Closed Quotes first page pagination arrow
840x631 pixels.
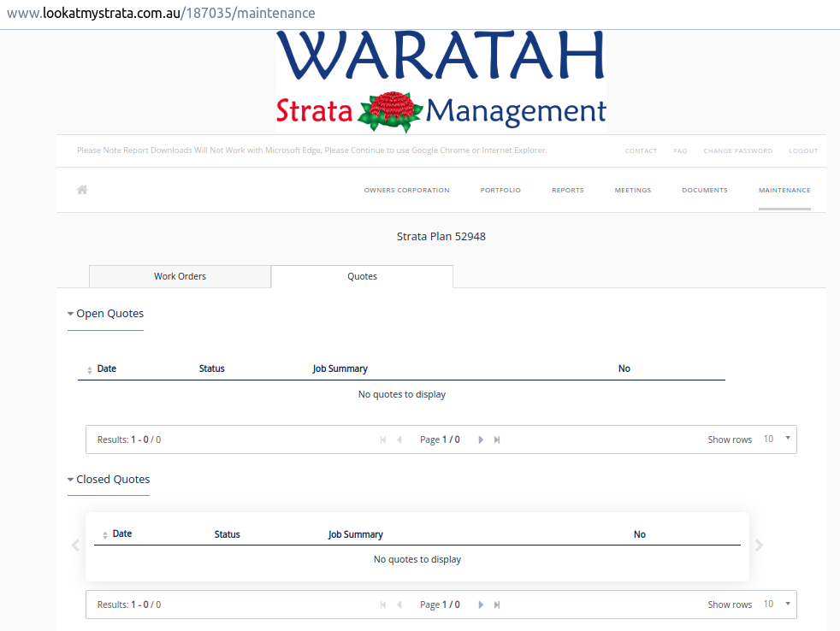(x=383, y=604)
